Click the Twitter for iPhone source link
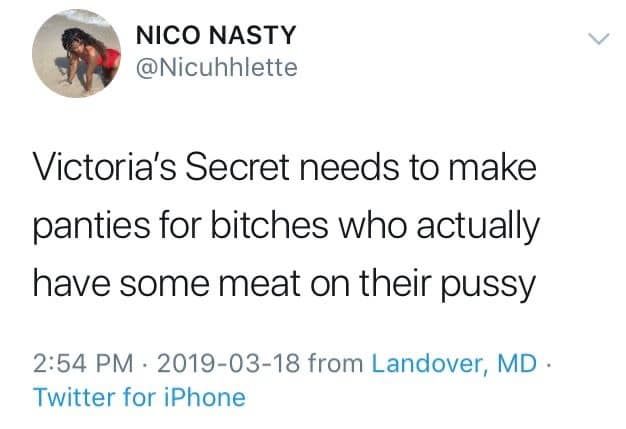The width and height of the screenshot is (626, 429). [139, 396]
